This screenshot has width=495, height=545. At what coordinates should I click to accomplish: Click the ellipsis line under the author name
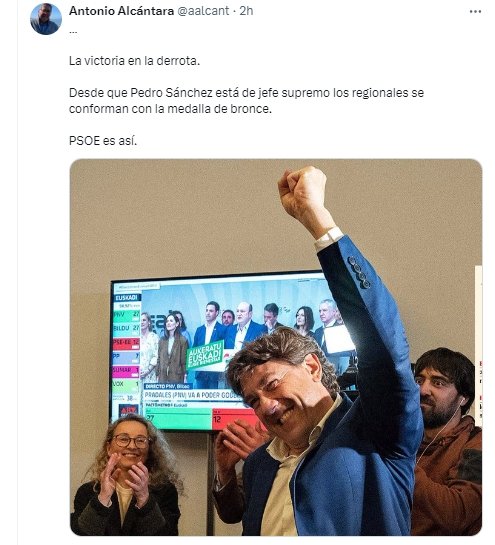(73, 31)
